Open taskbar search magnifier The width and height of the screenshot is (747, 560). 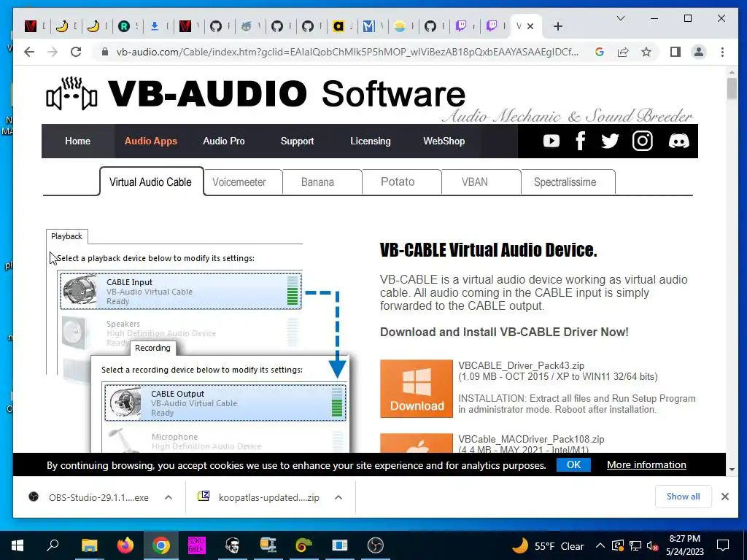click(x=53, y=545)
